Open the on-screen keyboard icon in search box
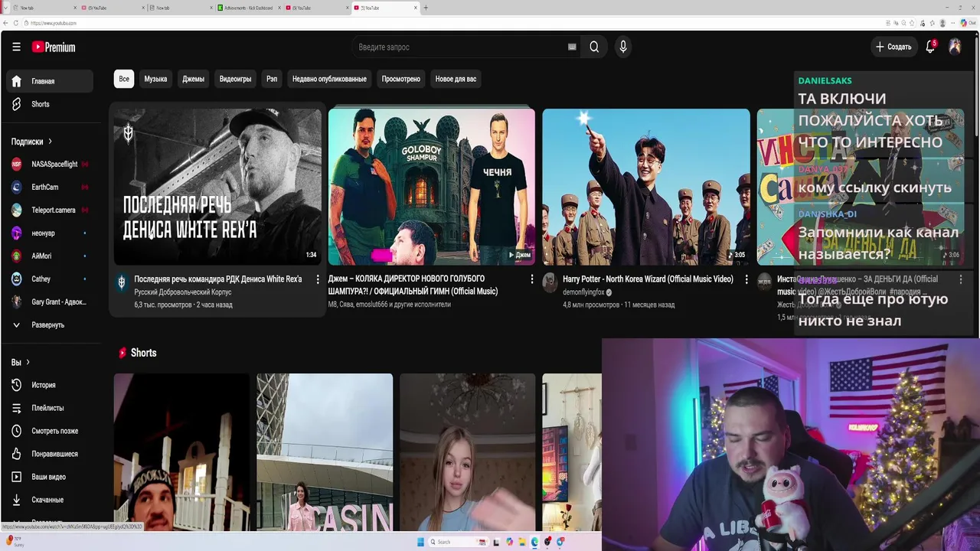The width and height of the screenshot is (980, 551). click(572, 47)
